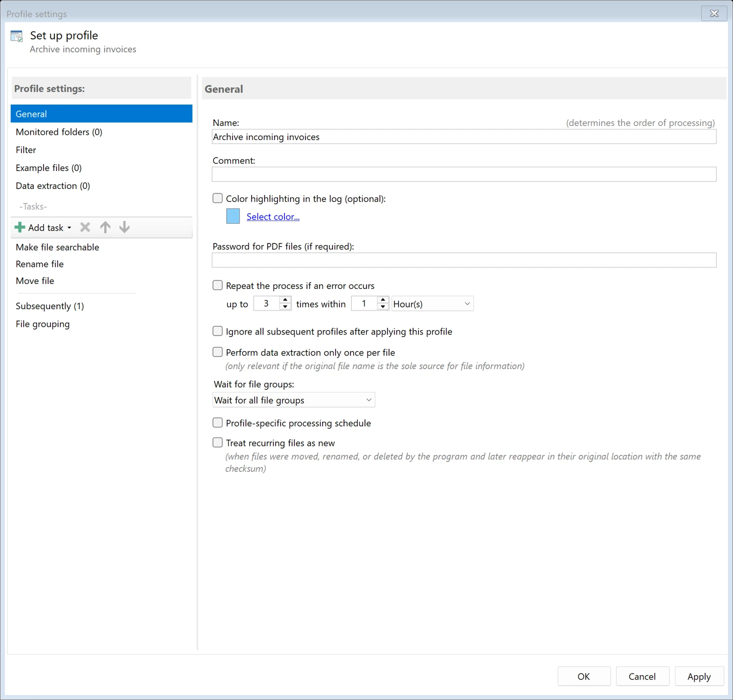Select the Move file task
This screenshot has height=700, width=733.
click(101, 281)
